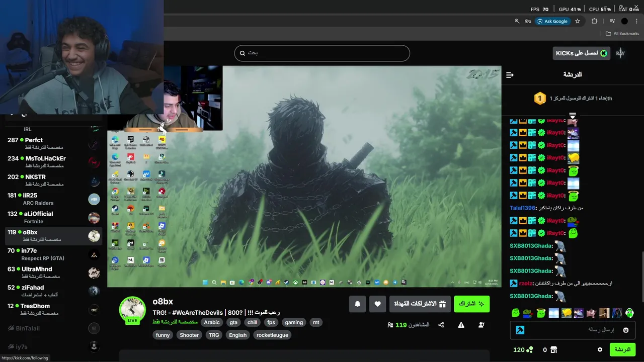
Task: Click the chat message input field
Action: 573,330
